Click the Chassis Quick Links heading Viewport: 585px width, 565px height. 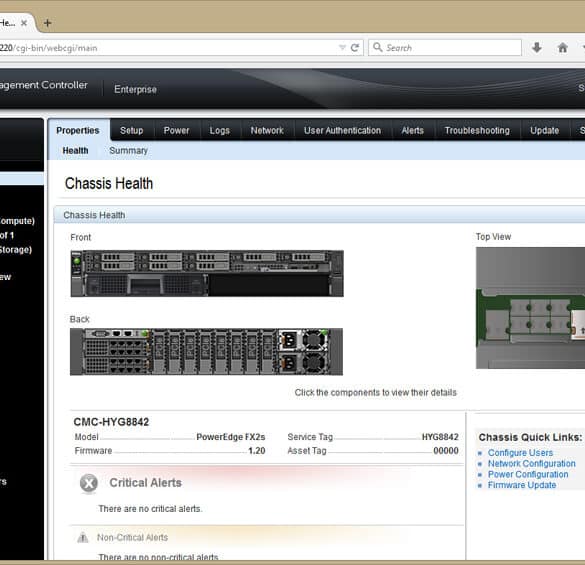click(x=530, y=437)
